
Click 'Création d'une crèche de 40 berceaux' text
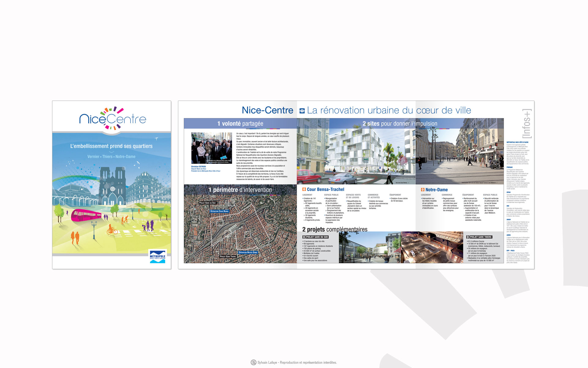[x=399, y=200]
